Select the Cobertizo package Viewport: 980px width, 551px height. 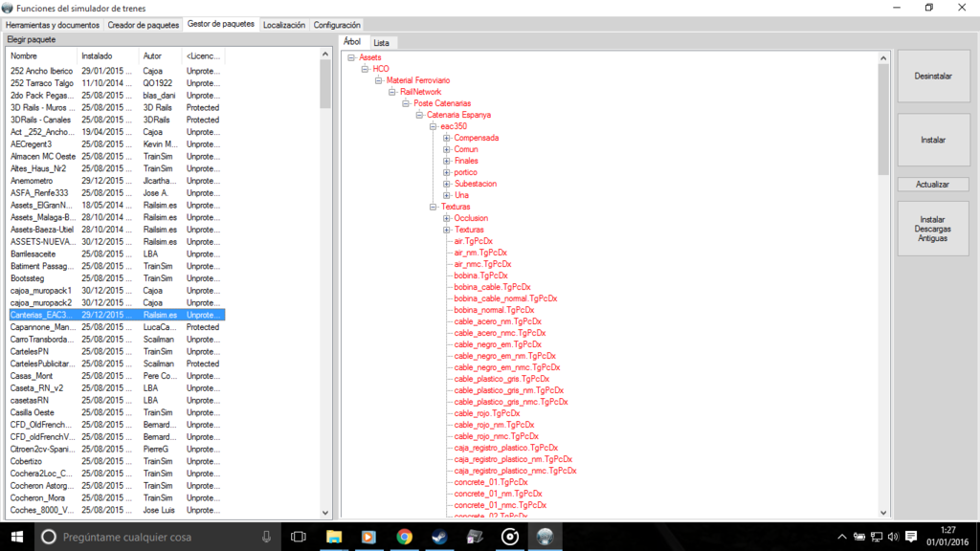point(116,461)
